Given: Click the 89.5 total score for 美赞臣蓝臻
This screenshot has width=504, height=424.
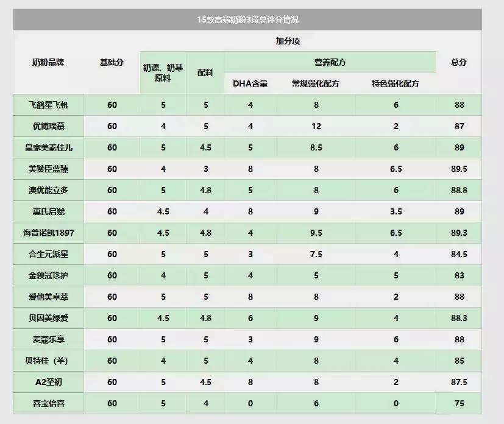Looking at the screenshot, I should click(459, 168).
